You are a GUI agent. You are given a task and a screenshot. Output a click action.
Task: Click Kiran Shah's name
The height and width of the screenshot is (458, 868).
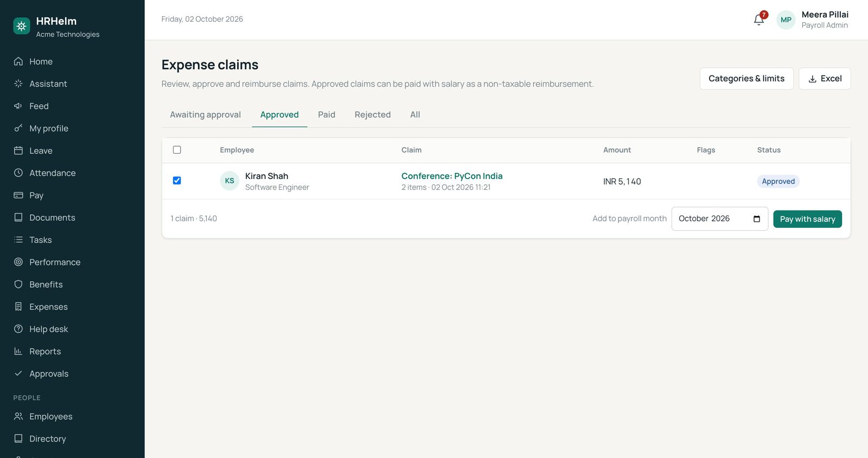266,176
